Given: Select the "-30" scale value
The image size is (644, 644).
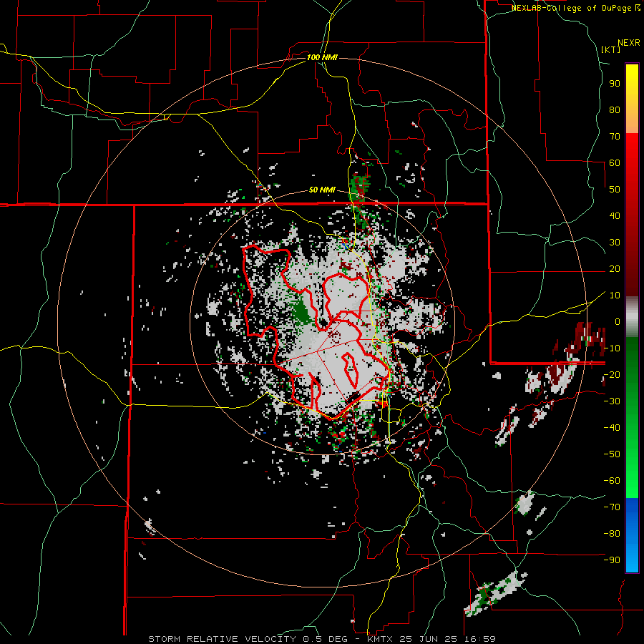Looking at the screenshot, I should point(612,401).
